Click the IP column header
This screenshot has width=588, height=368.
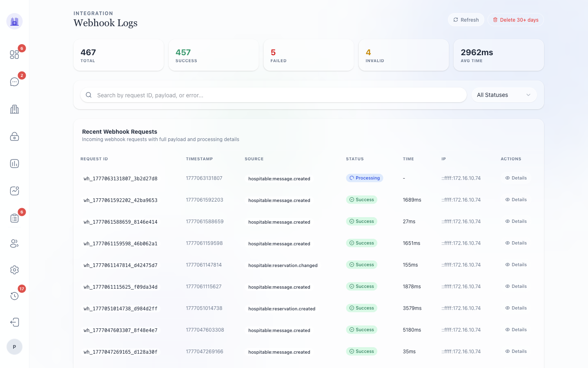click(x=443, y=159)
